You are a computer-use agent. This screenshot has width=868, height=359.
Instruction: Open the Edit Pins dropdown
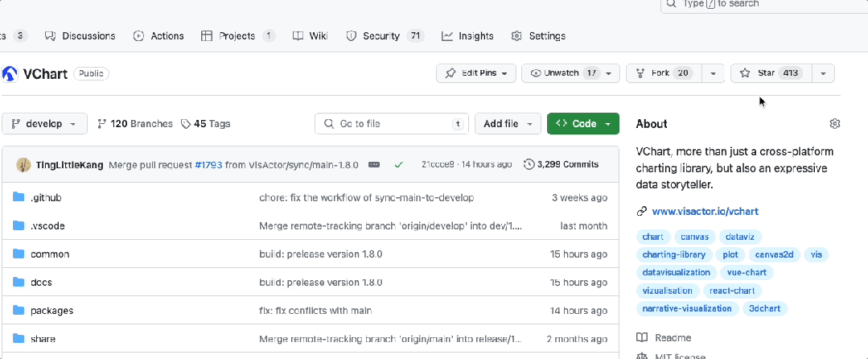click(x=476, y=73)
